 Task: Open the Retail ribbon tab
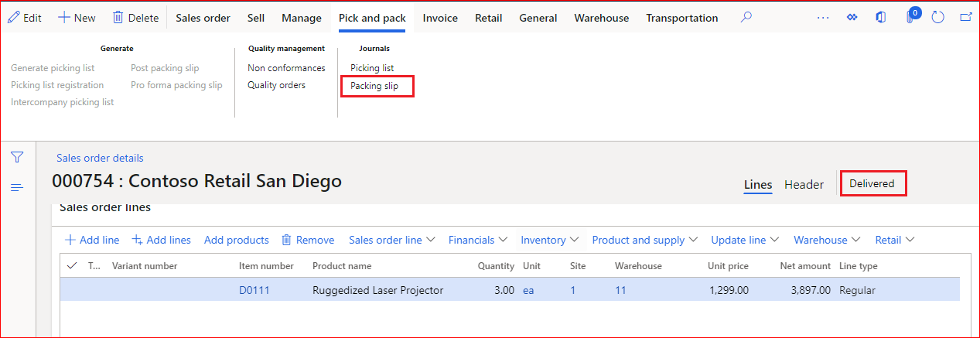tap(488, 18)
